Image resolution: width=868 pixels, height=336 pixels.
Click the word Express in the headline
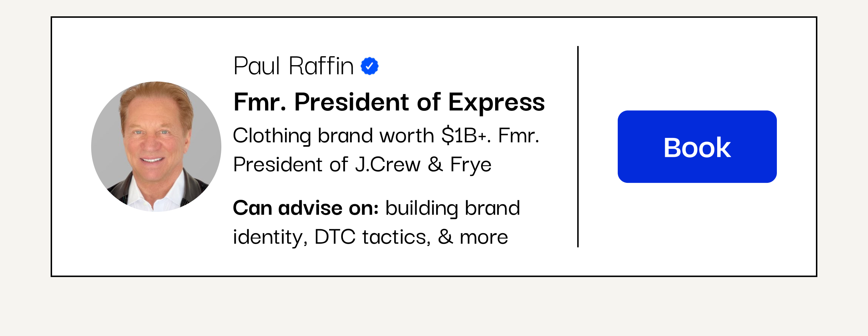[x=497, y=103]
